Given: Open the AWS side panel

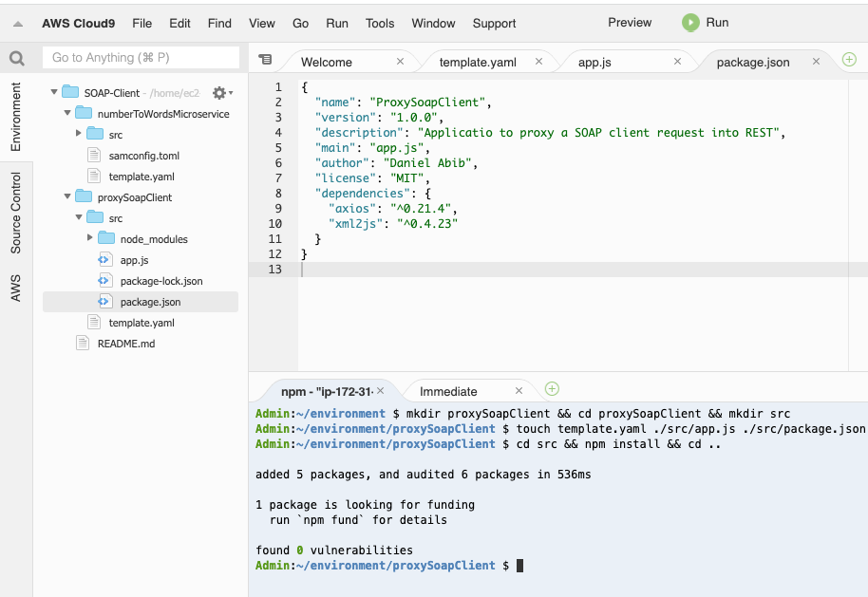Looking at the screenshot, I should (x=15, y=289).
